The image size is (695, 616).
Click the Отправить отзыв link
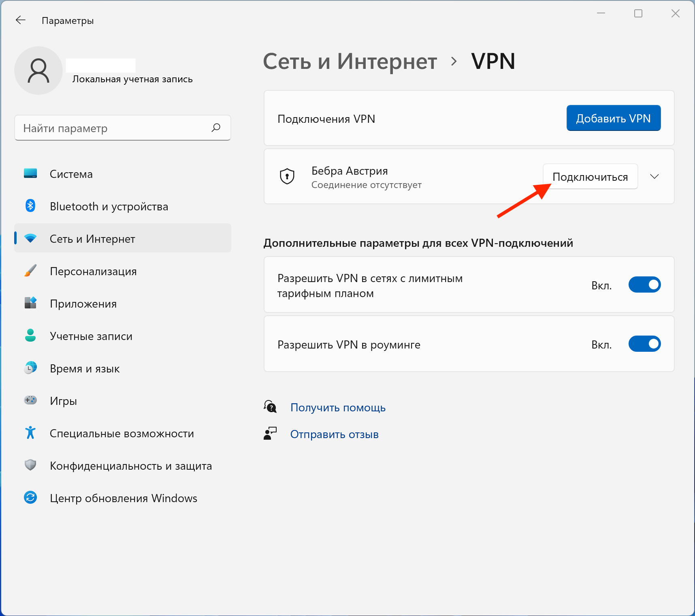[334, 434]
